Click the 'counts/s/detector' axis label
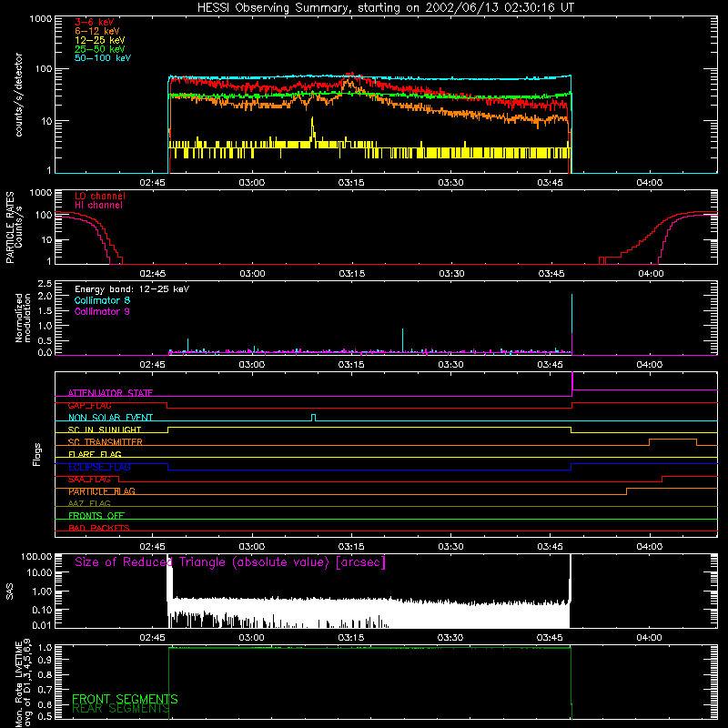Screen dimensions: 728x728 point(18,95)
